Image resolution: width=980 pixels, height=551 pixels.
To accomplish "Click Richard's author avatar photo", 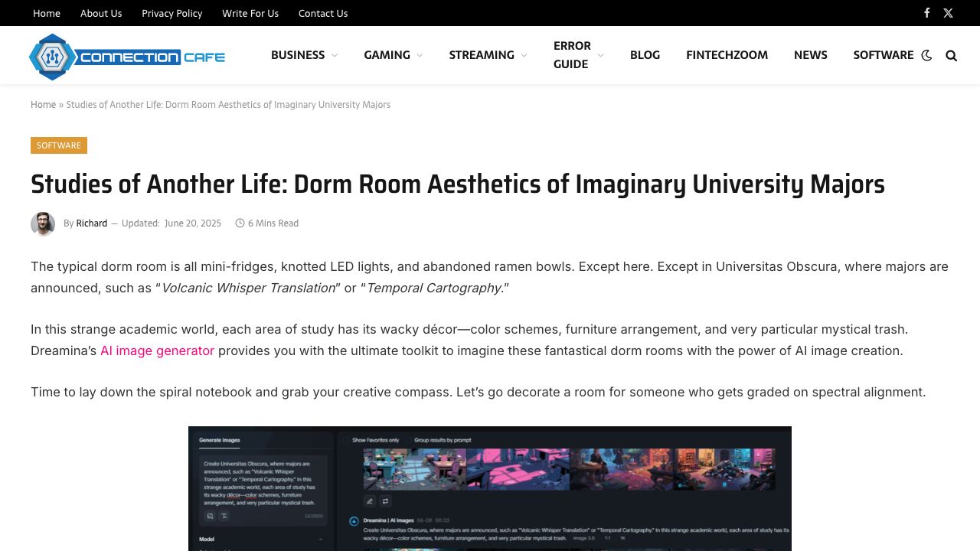I will click(43, 223).
